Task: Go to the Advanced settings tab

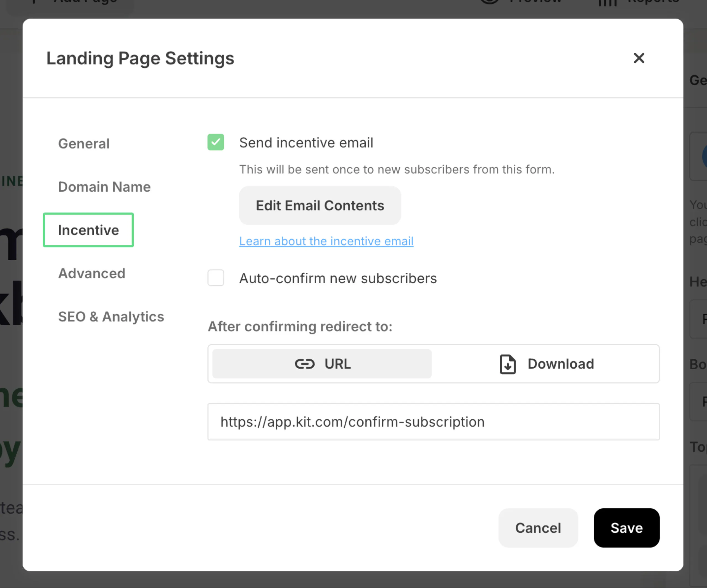Action: [x=92, y=273]
